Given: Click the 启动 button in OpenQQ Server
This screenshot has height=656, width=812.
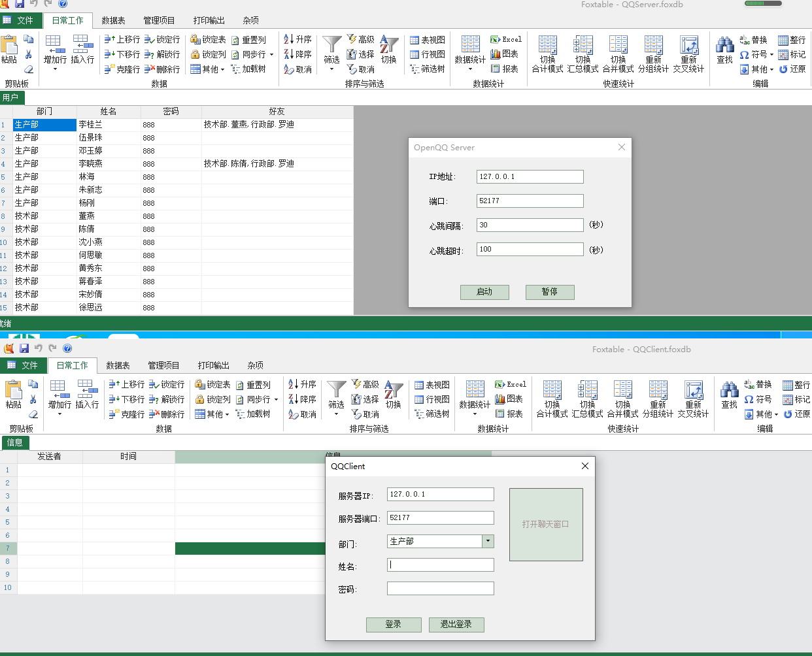Looking at the screenshot, I should tap(484, 292).
